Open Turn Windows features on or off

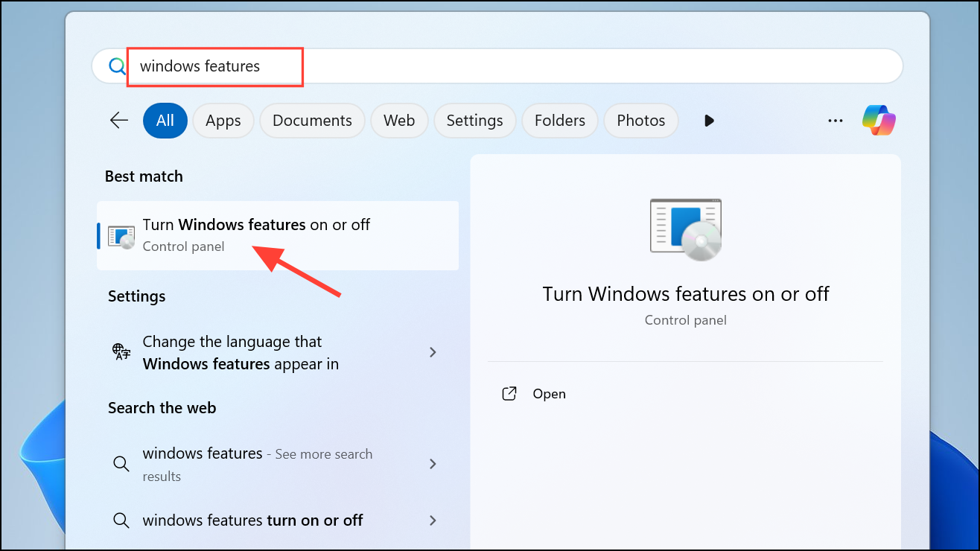pyautogui.click(x=256, y=235)
